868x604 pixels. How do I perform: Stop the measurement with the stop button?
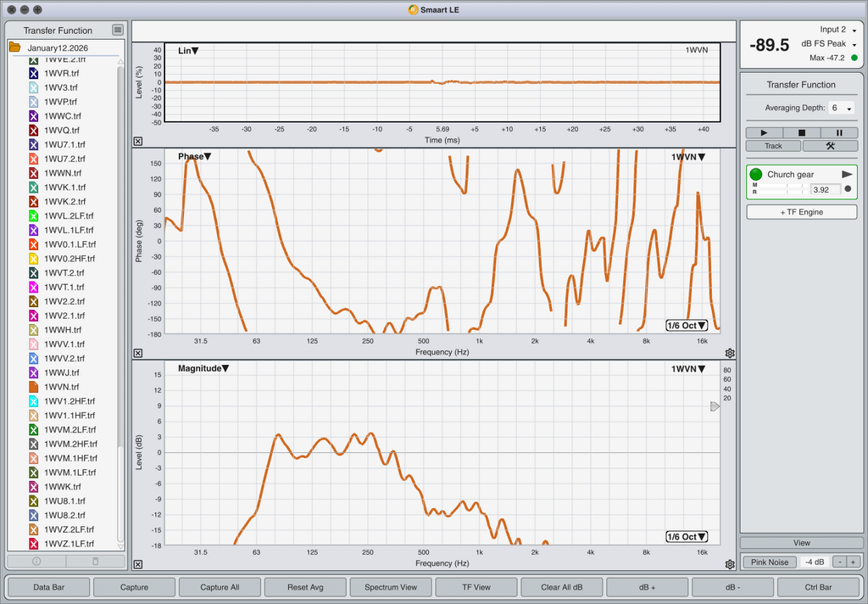pos(802,132)
